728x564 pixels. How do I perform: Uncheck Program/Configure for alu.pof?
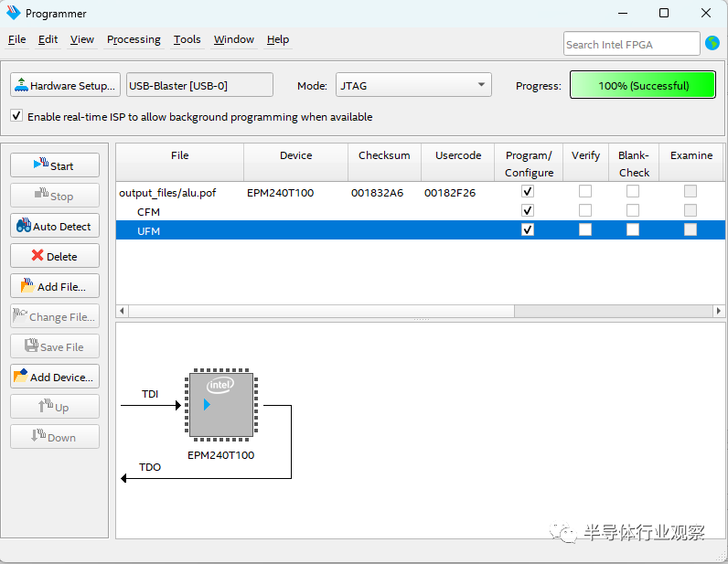click(x=527, y=192)
